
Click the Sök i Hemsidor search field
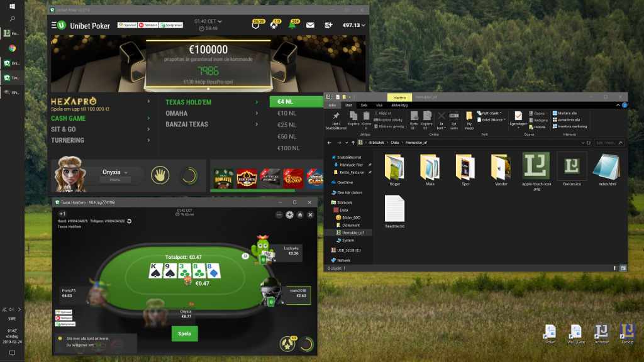[x=609, y=143]
